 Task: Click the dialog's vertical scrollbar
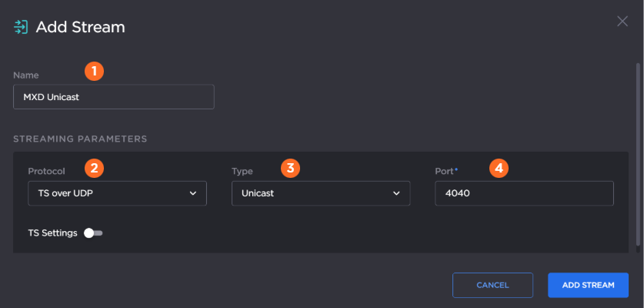click(x=636, y=154)
